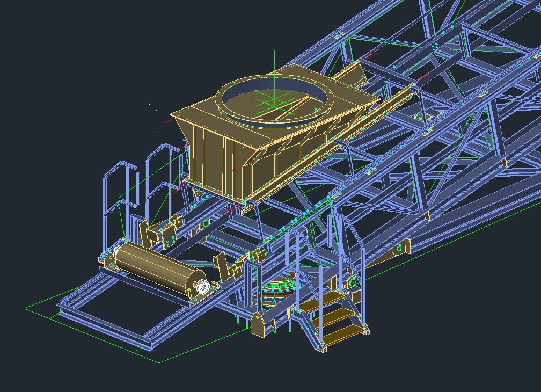This screenshot has width=541, height=392.
Task: Select the rounded yellow plate below the frame
Action: [x=258, y=324]
